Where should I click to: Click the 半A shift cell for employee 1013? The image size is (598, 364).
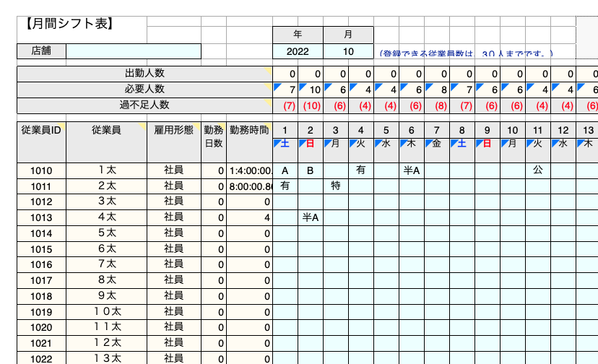(311, 217)
